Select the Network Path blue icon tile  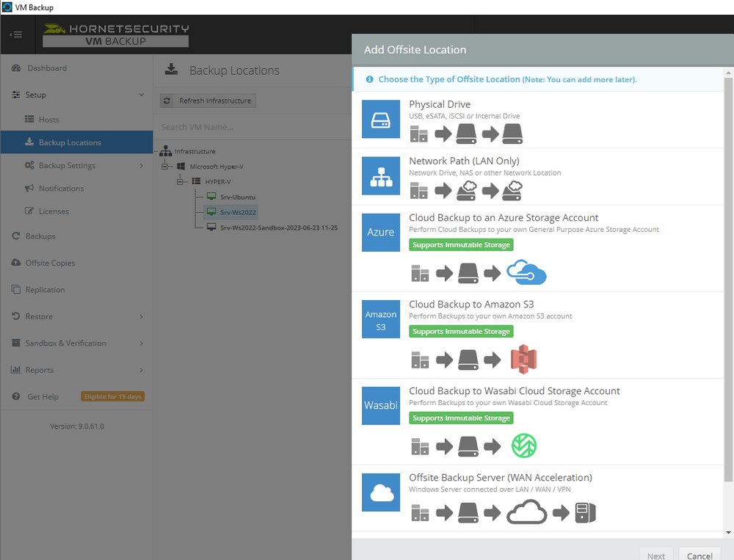(x=380, y=175)
